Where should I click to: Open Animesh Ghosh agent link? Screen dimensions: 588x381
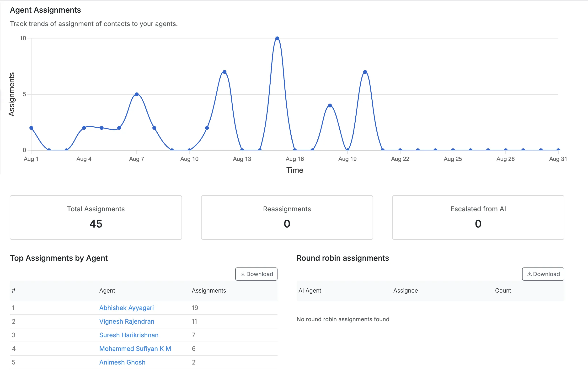122,362
